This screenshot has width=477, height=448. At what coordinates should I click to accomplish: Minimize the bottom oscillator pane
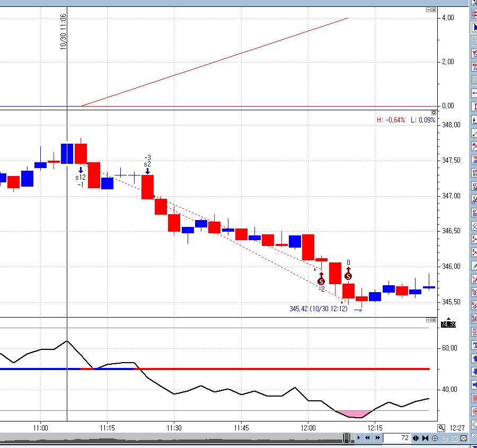[x=428, y=320]
